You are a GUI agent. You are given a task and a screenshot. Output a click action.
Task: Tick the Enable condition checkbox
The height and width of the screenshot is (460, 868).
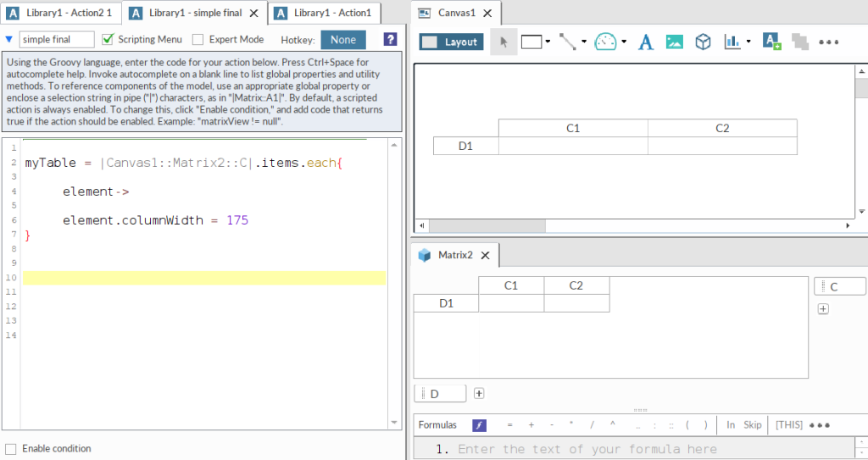tap(11, 449)
